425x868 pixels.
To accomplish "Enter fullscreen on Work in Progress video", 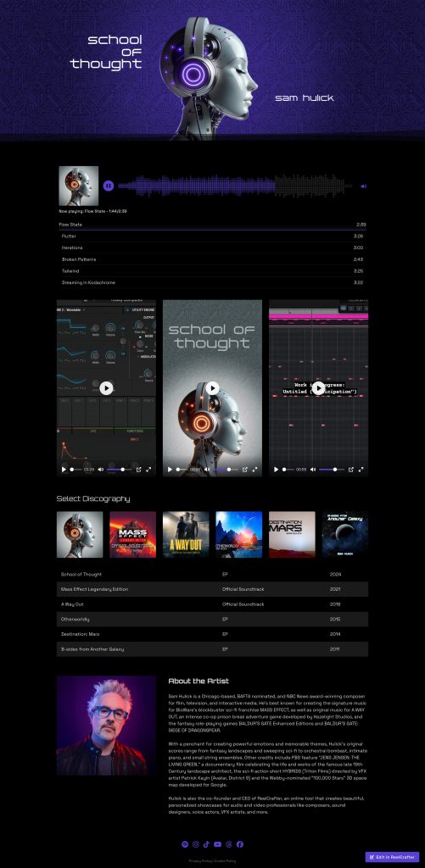I will [361, 470].
